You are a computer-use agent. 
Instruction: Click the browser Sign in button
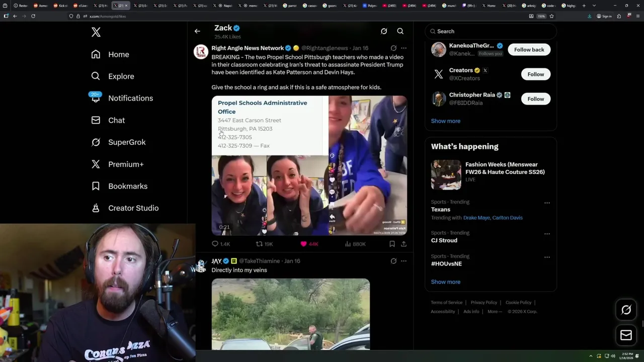(604, 16)
